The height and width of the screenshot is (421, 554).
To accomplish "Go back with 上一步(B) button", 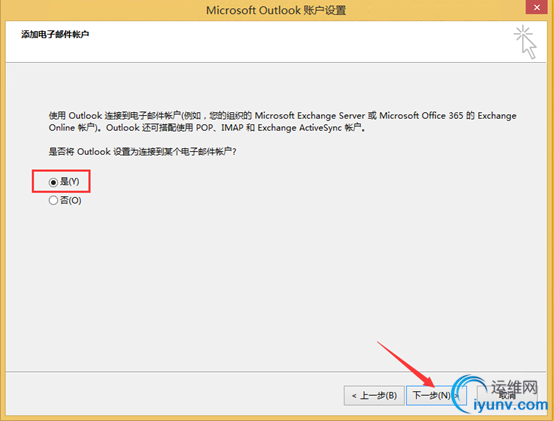I will coord(374,395).
